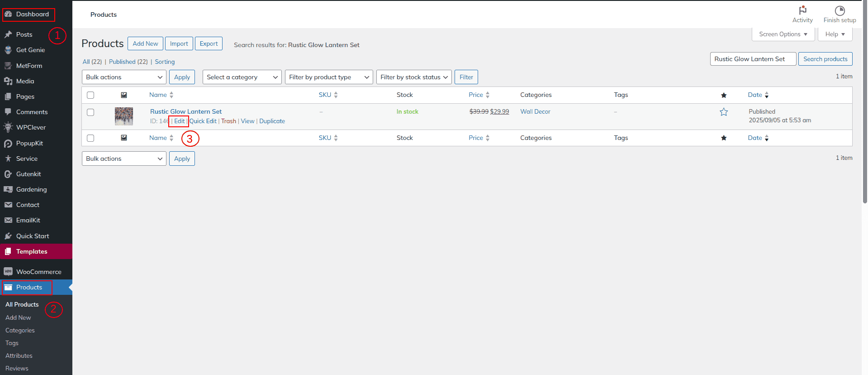The image size is (868, 375).
Task: Click the WPClever icon
Action: pyautogui.click(x=8, y=127)
